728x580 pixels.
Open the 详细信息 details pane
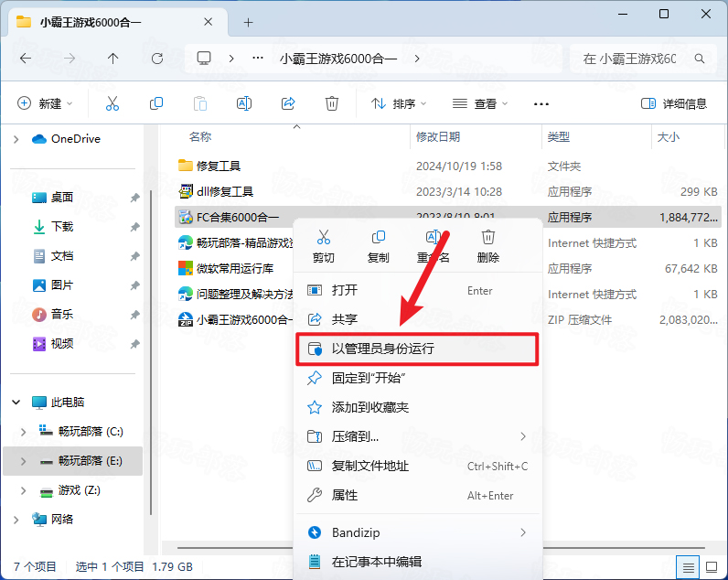click(673, 103)
